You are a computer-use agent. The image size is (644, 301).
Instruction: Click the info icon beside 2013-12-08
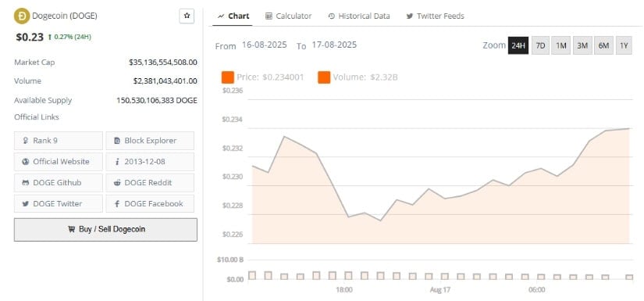117,162
